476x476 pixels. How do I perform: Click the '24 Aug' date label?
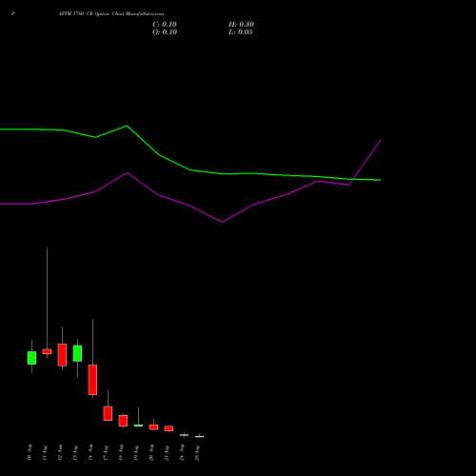(x=182, y=452)
